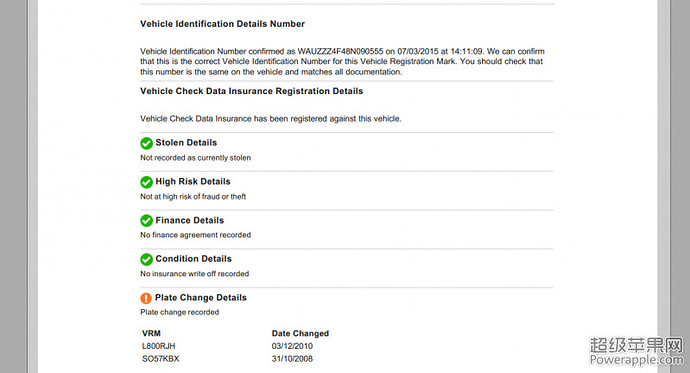Viewport: 690px width, 373px height.
Task: Click the orange warning icon beside Plate Change Details
Action: point(146,298)
